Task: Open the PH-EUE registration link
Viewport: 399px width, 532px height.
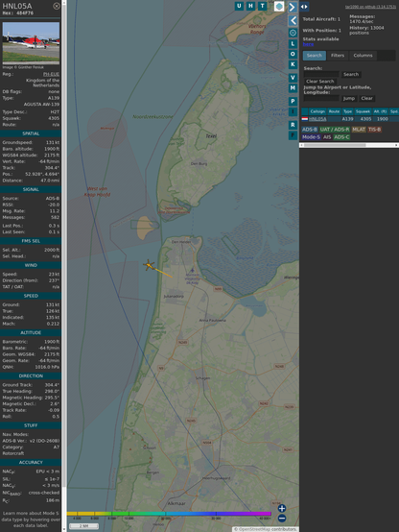Action: pyautogui.click(x=51, y=74)
